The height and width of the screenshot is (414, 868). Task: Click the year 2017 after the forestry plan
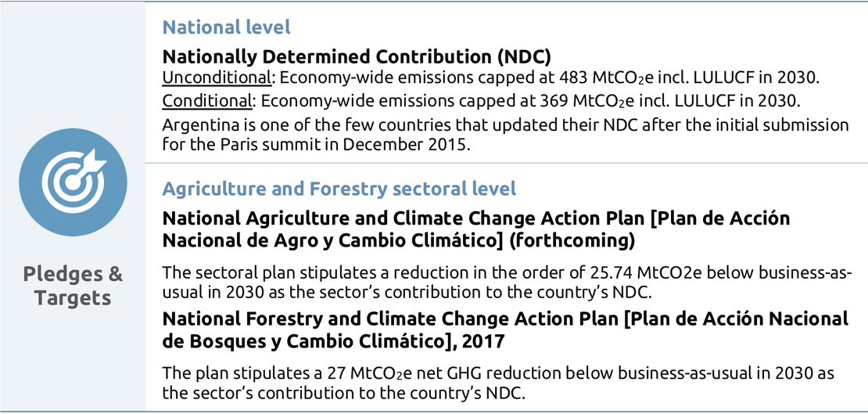[484, 340]
